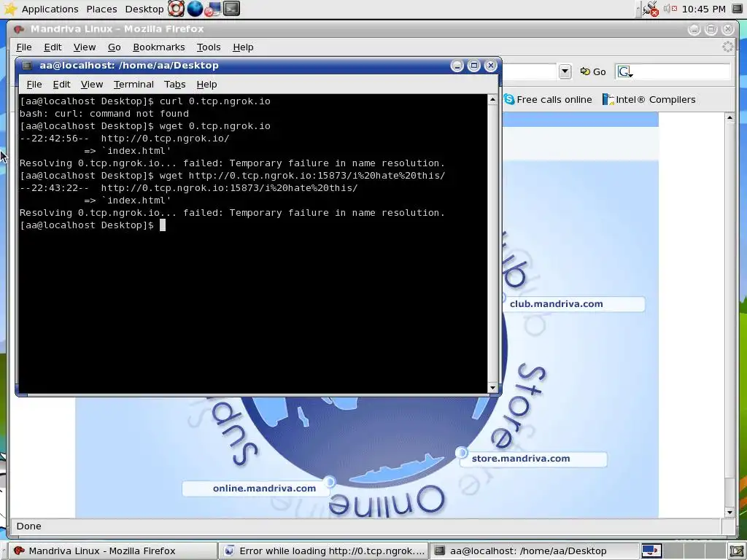Open Firefox View menu

[85, 47]
